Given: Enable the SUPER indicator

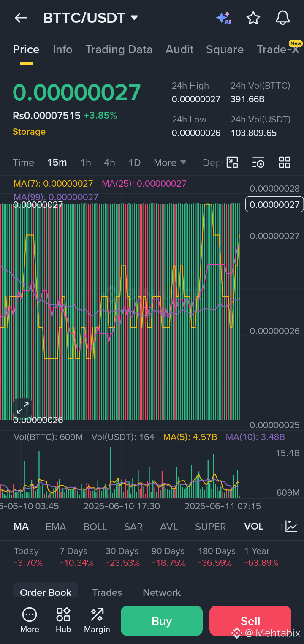Looking at the screenshot, I should pos(211,527).
